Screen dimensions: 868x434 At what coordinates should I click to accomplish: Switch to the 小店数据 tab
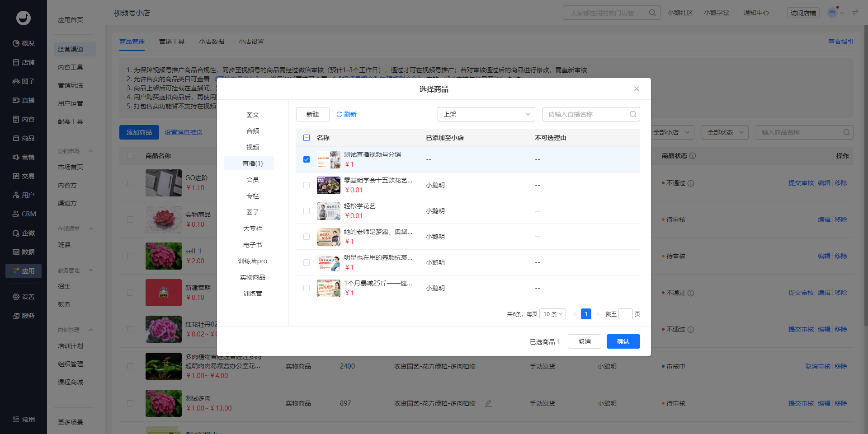[212, 42]
